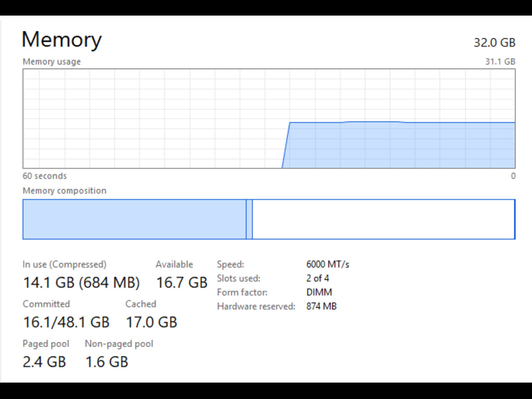Click the Form factor DIMM value
The height and width of the screenshot is (399, 532).
319,292
